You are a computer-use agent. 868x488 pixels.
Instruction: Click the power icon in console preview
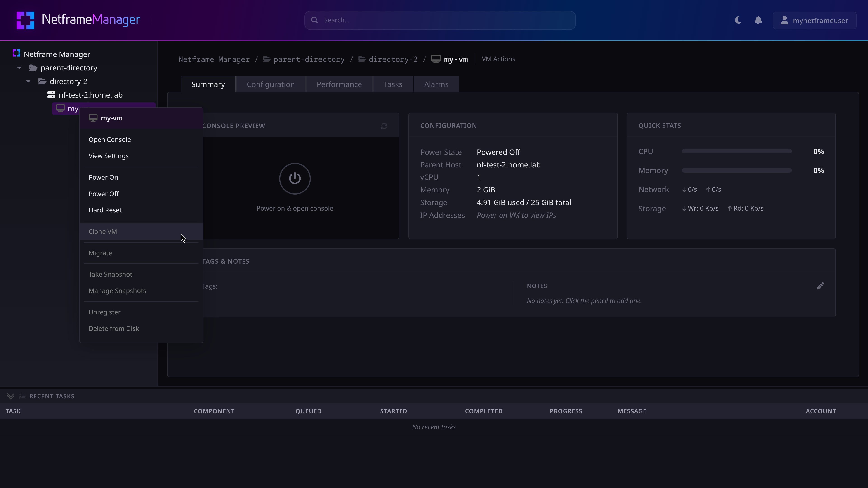(x=295, y=178)
